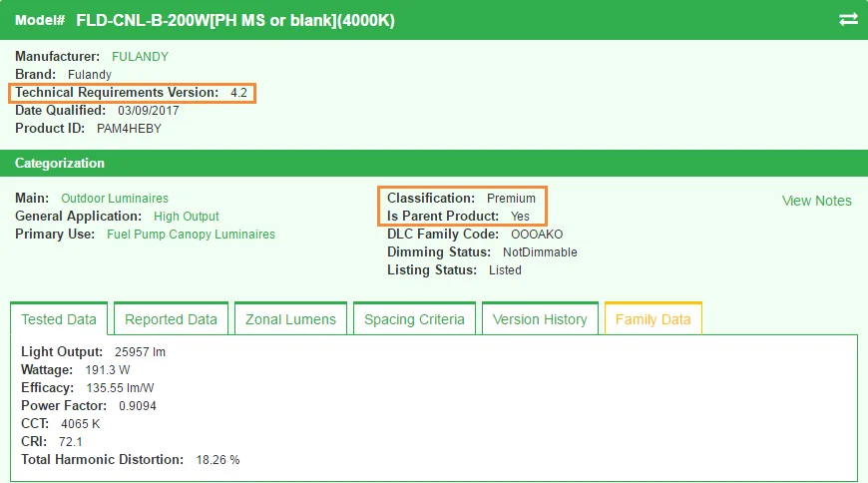Viewport: 868px width, 483px height.
Task: Show the Spacing Criteria tab
Action: click(x=414, y=319)
